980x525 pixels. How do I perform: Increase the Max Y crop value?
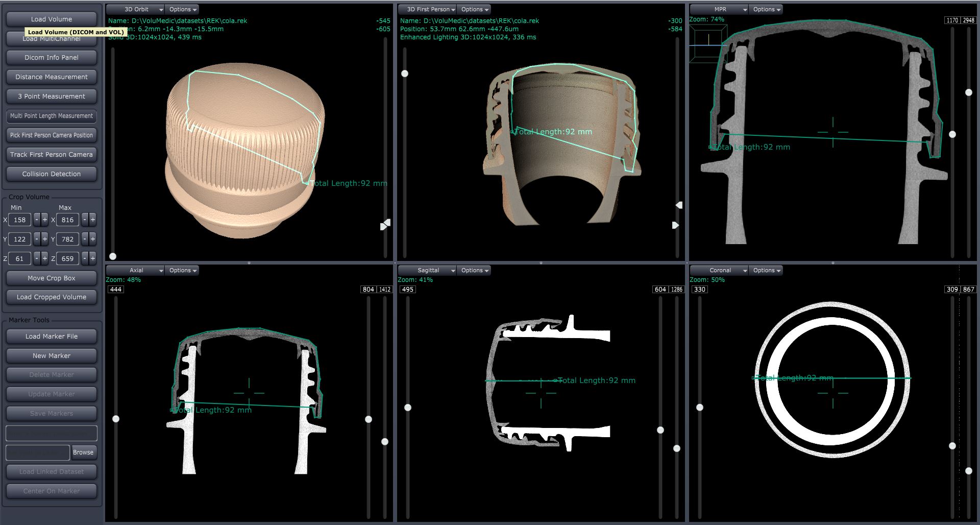[x=92, y=239]
